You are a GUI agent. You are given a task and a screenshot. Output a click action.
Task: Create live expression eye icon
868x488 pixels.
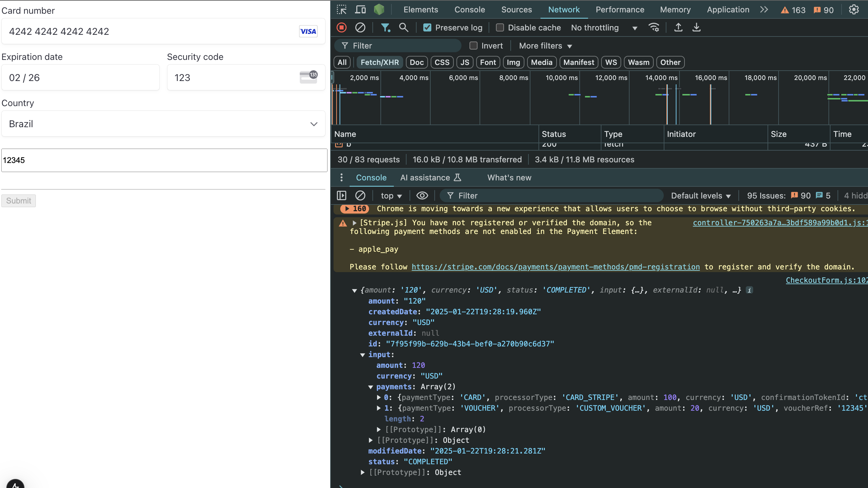coord(422,196)
